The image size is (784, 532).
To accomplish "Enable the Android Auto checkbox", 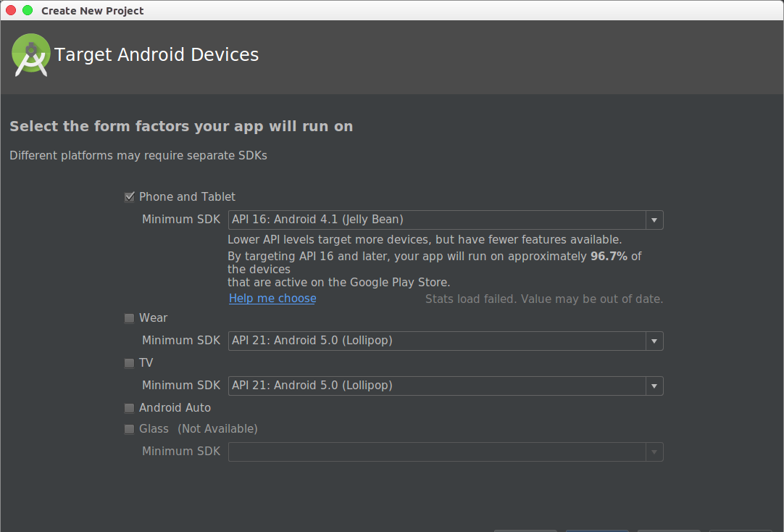I will [x=130, y=408].
